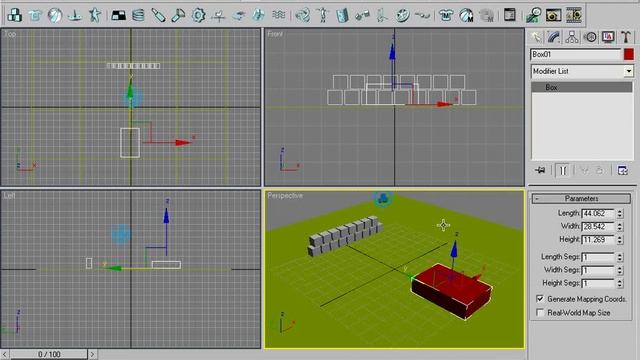
Task: Create a Car-Wheel constraint icon
Action: coord(402,15)
